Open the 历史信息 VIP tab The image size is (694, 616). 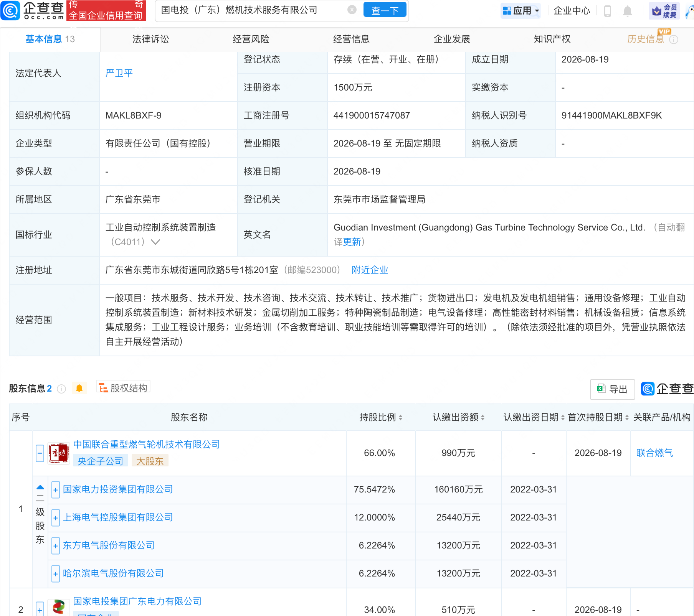pos(646,39)
